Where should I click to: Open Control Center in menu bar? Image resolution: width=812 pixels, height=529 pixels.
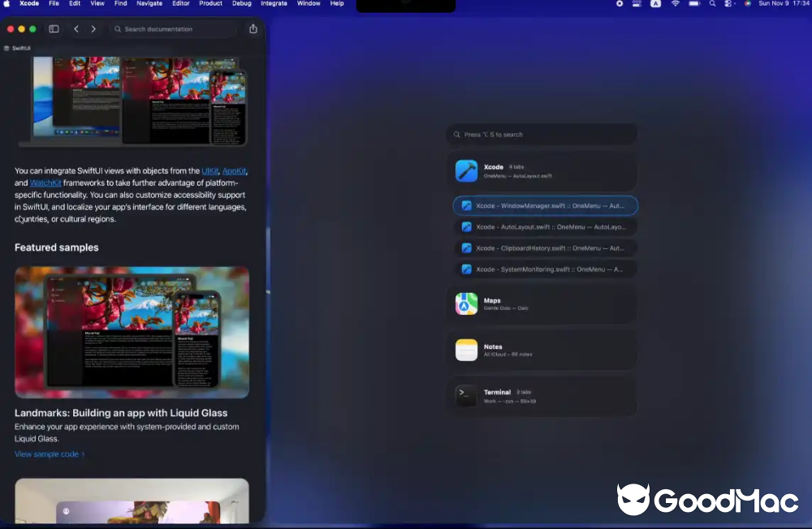coord(729,3)
